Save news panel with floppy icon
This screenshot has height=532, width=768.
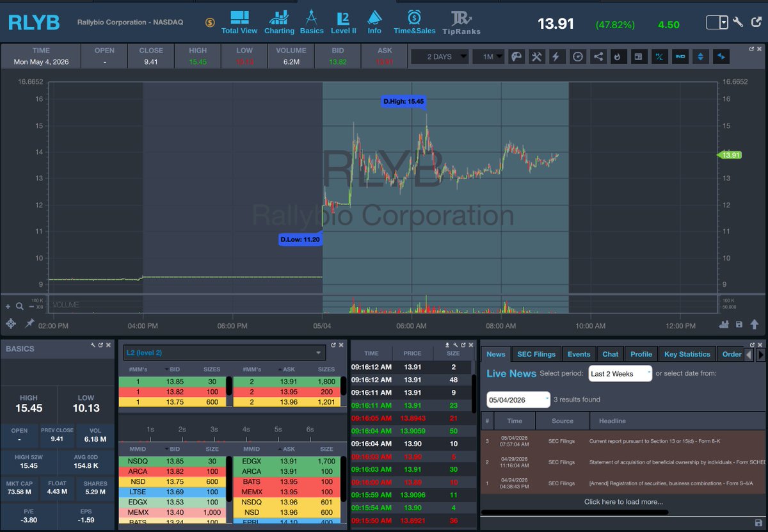click(x=758, y=523)
